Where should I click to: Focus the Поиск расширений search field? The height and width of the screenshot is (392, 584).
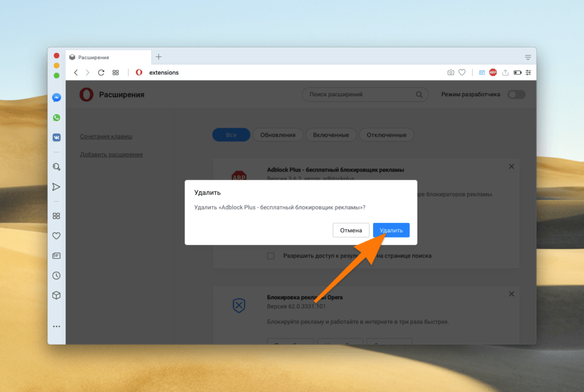coord(365,95)
